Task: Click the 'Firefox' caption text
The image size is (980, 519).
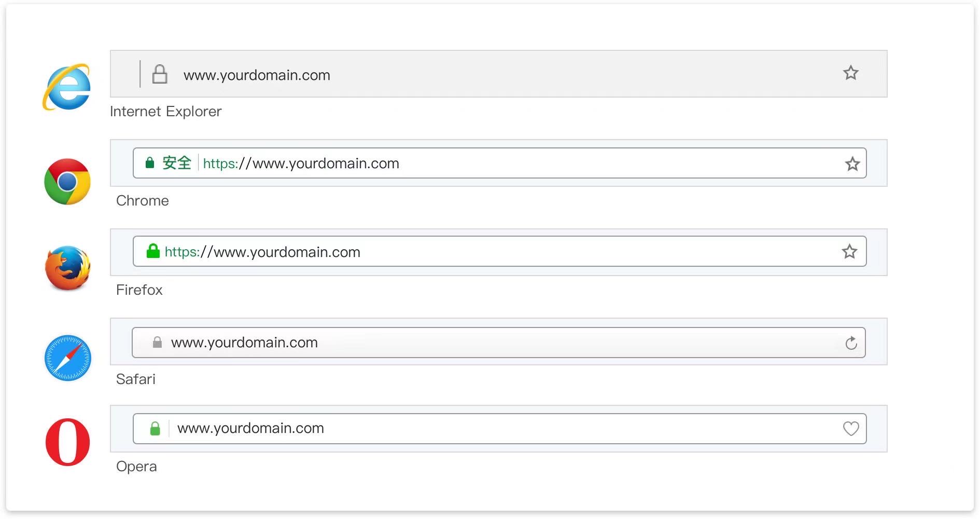Action: pyautogui.click(x=139, y=290)
